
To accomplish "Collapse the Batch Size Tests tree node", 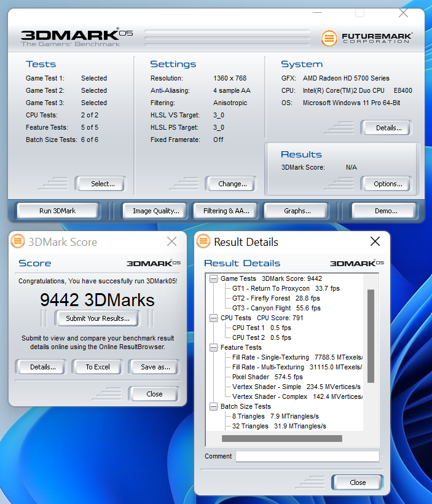I will [213, 407].
